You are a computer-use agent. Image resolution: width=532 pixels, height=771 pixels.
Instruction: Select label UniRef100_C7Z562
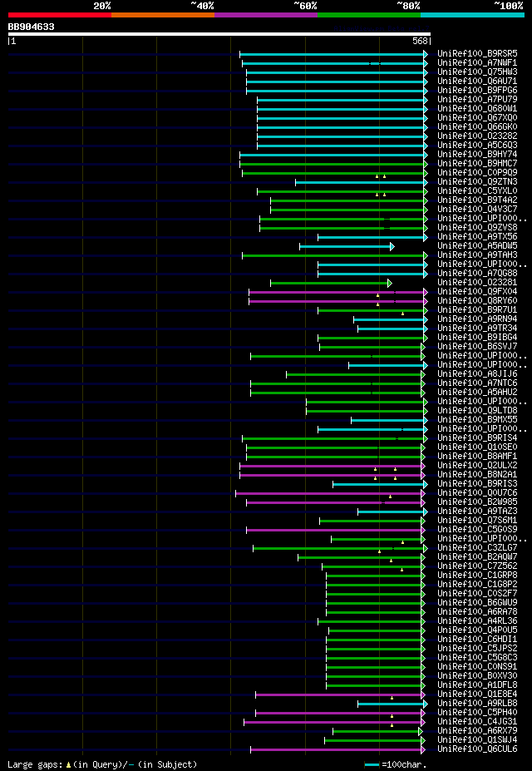tap(477, 566)
